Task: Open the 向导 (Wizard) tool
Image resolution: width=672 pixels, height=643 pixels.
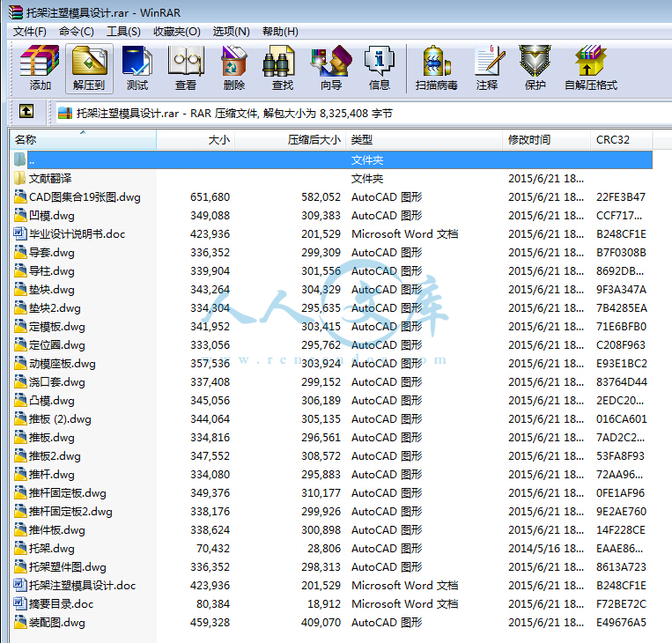Action: pyautogui.click(x=331, y=68)
